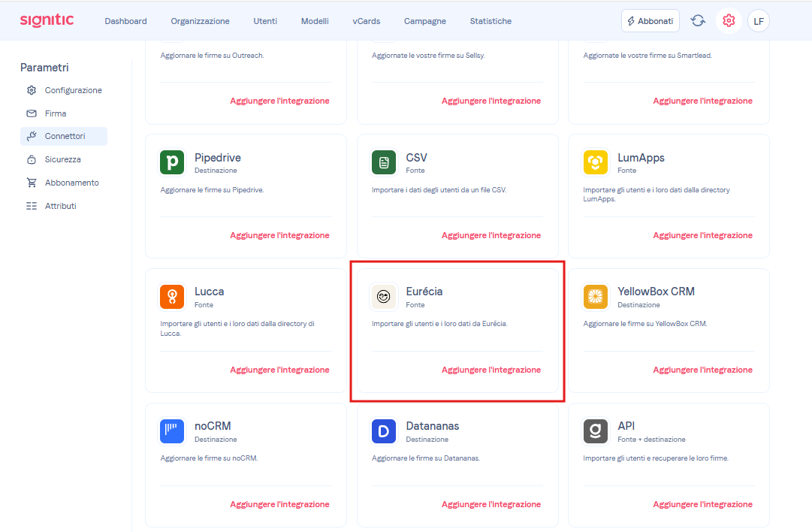The image size is (812, 532).
Task: Open the vCards menu item
Action: (366, 21)
